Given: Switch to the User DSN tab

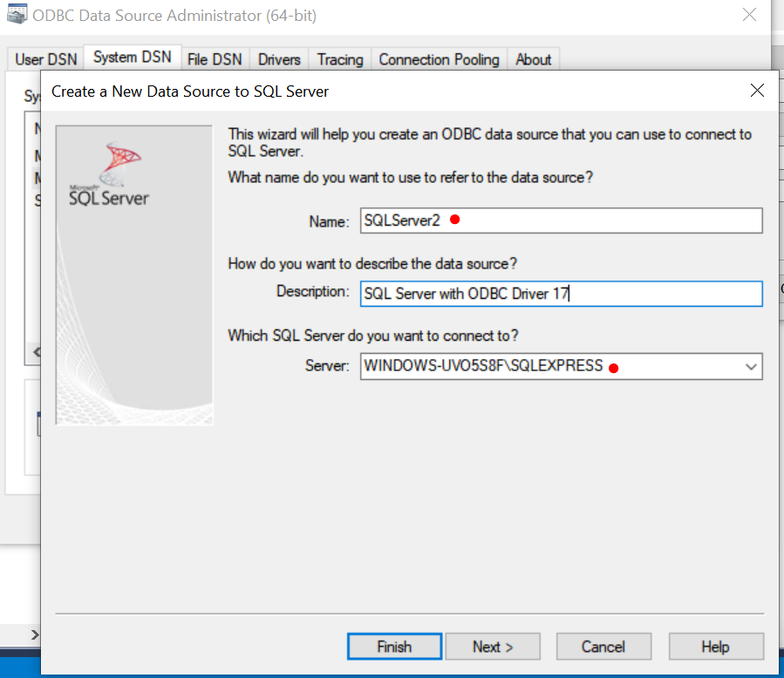Looking at the screenshot, I should pos(46,59).
